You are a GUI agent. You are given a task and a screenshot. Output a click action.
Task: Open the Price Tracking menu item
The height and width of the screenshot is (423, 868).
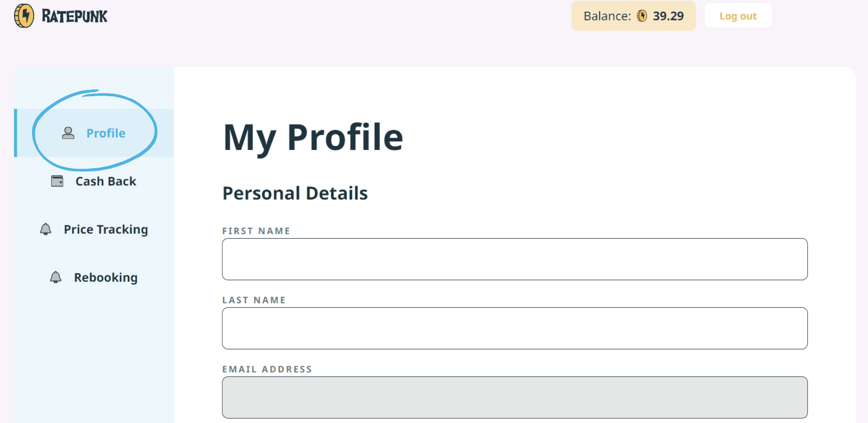point(106,230)
